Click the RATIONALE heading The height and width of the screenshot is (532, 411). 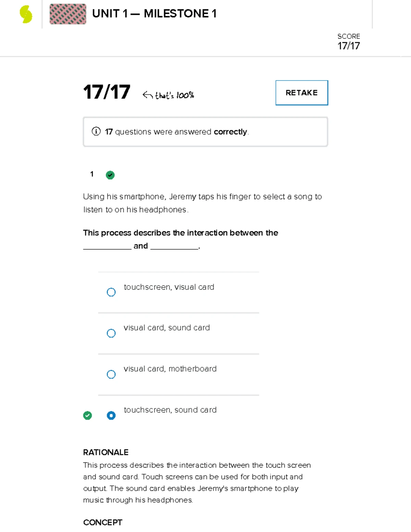[x=105, y=452]
